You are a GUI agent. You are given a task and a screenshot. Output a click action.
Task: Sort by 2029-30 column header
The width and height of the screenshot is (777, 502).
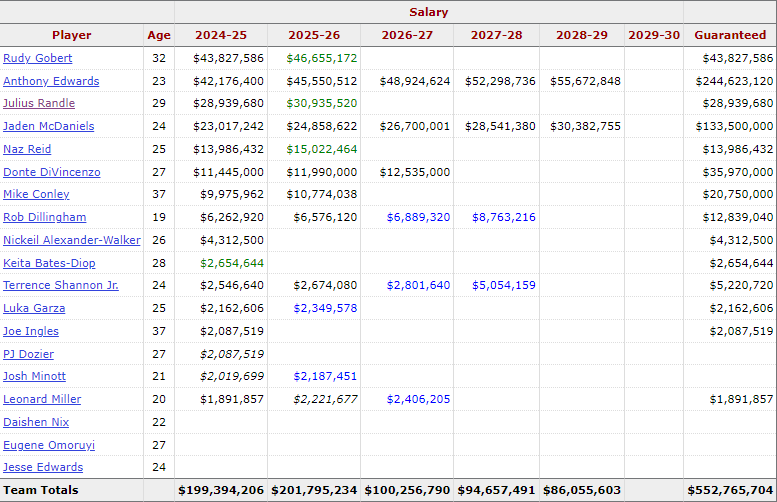pos(654,35)
